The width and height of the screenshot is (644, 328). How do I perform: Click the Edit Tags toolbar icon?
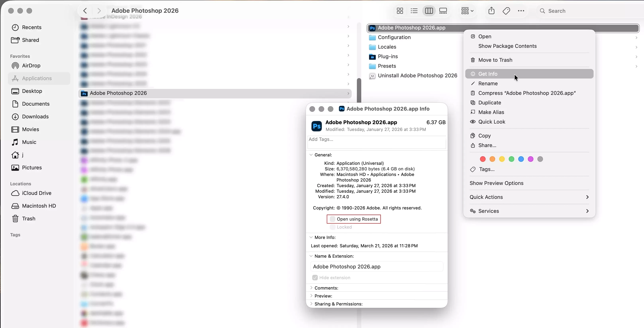pyautogui.click(x=506, y=11)
